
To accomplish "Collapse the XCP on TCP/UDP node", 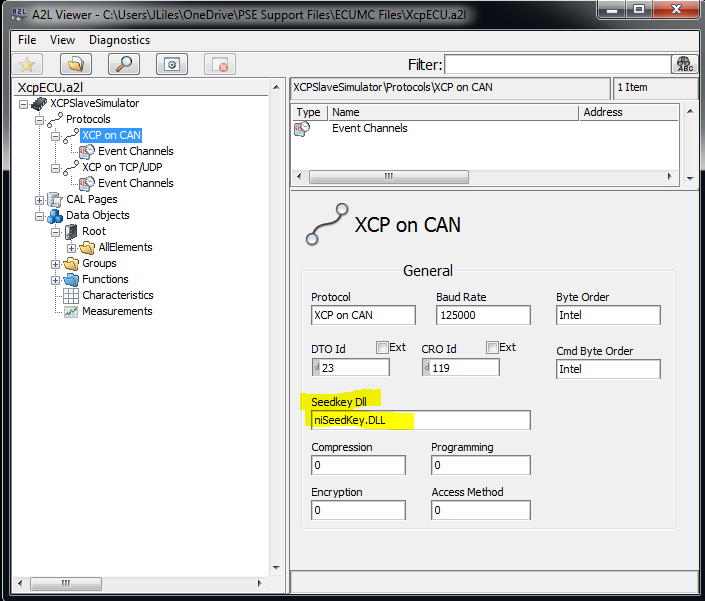I will [55, 168].
